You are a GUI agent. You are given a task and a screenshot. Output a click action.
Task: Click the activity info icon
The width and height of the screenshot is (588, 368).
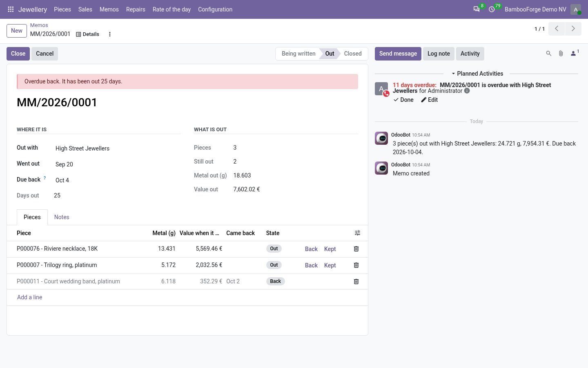coord(467,91)
